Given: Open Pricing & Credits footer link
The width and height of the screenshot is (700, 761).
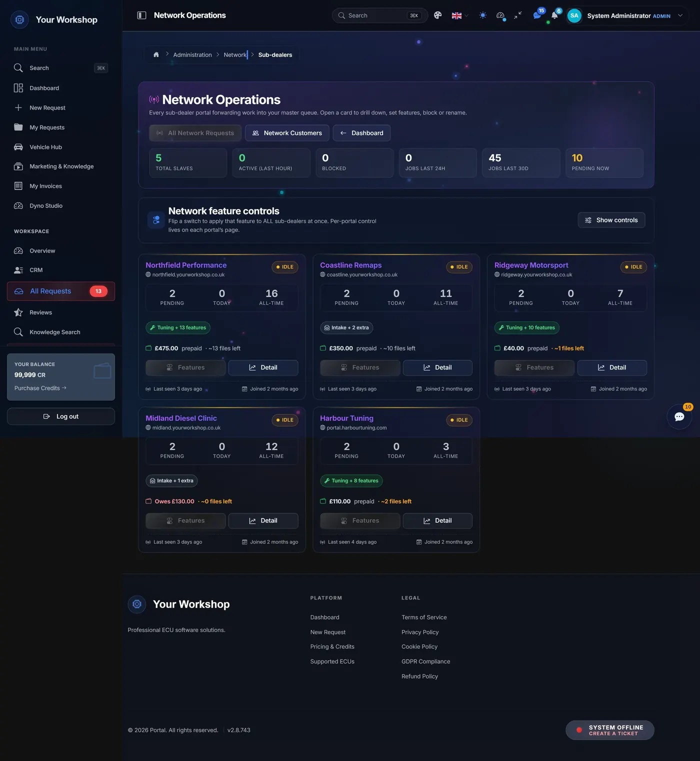Looking at the screenshot, I should (x=332, y=646).
